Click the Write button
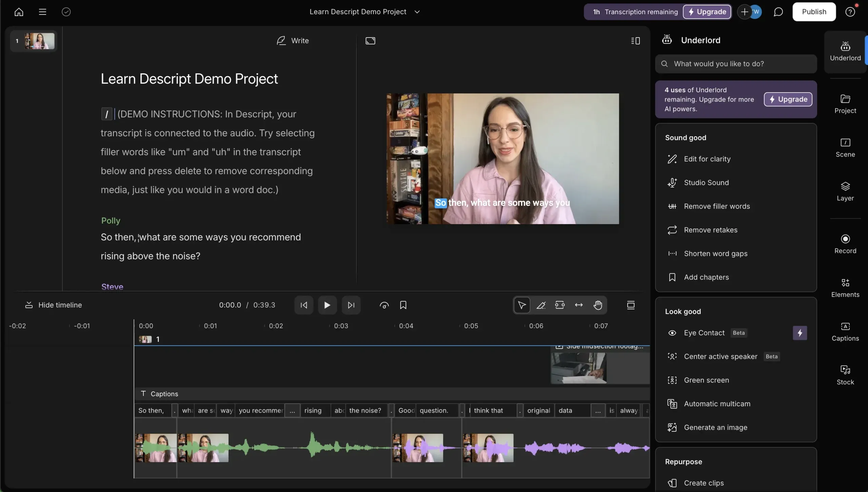This screenshot has height=492, width=868. [293, 41]
